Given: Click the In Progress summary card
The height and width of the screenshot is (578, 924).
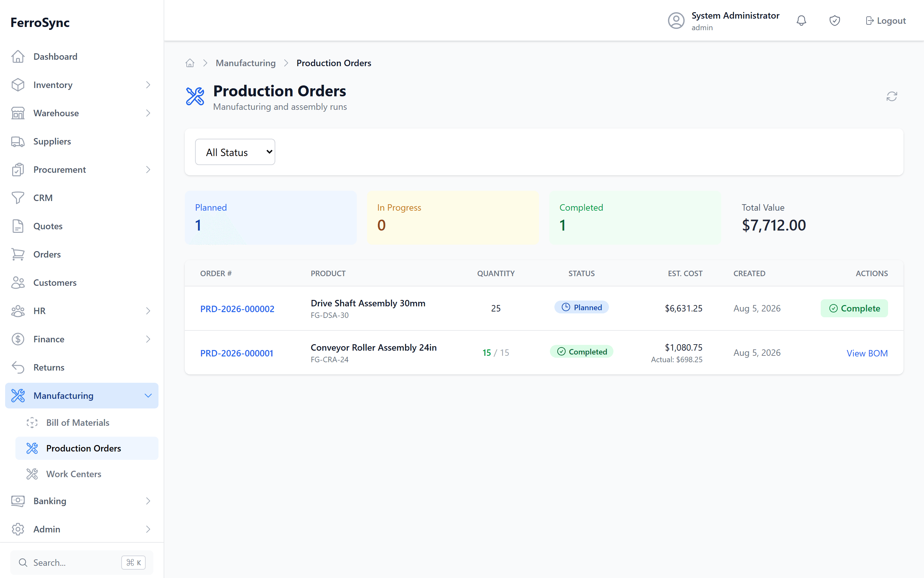Looking at the screenshot, I should click(x=453, y=218).
